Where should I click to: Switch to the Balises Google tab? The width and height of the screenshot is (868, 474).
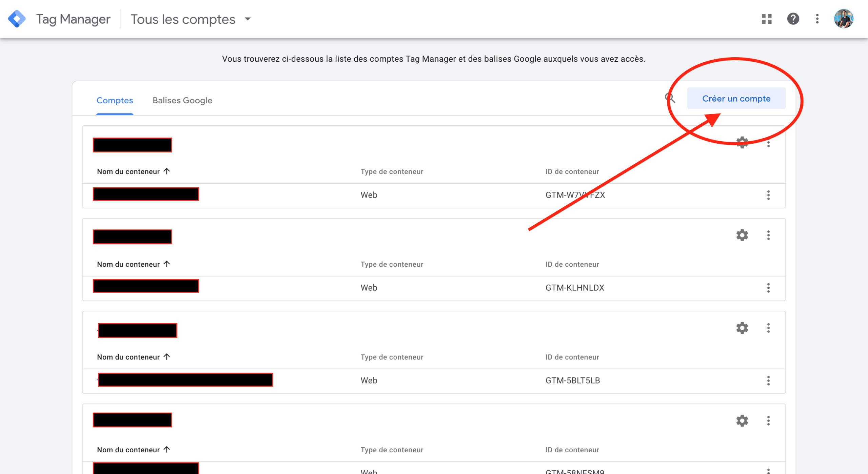pos(182,101)
